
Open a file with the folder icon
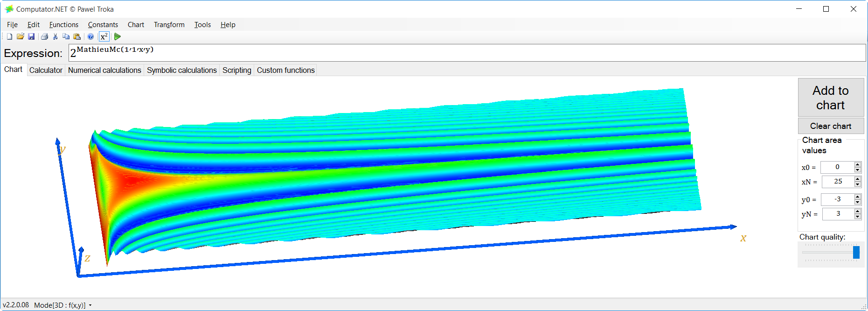coord(21,36)
